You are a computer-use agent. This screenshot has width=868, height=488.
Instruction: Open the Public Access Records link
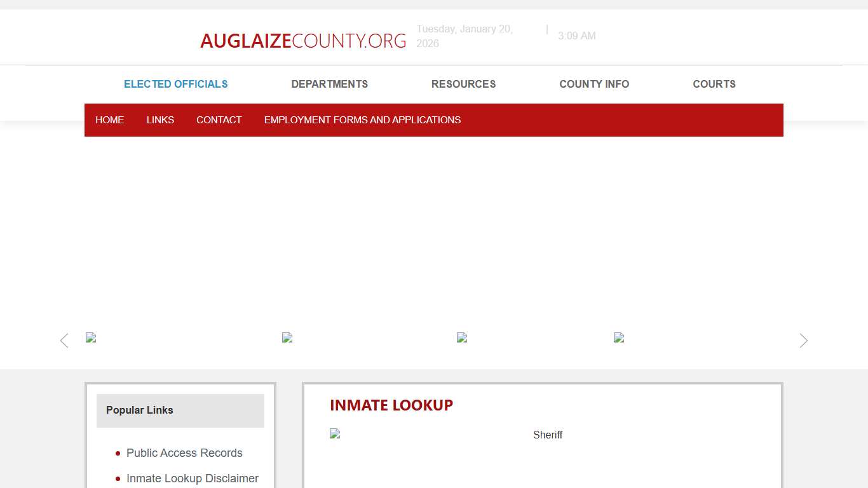pos(184,452)
